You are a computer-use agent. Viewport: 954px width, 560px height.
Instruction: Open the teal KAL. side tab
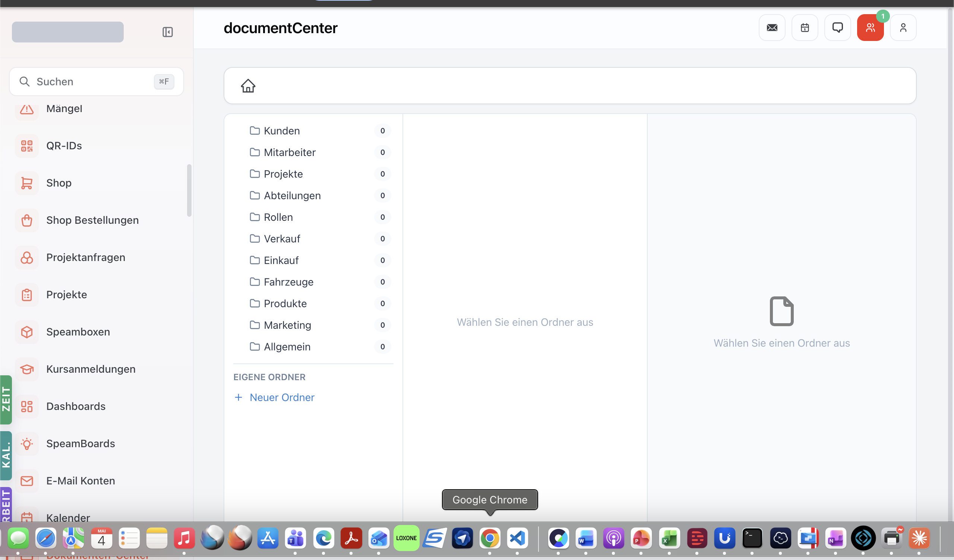6,456
